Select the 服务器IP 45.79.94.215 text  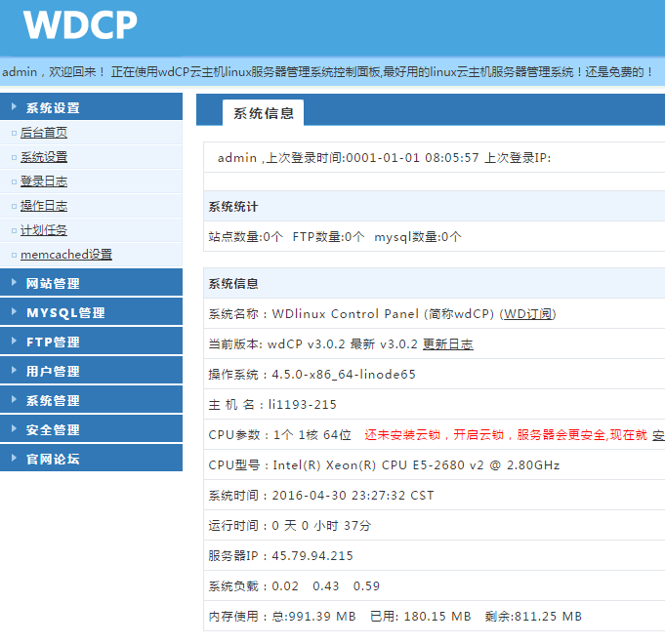(281, 556)
